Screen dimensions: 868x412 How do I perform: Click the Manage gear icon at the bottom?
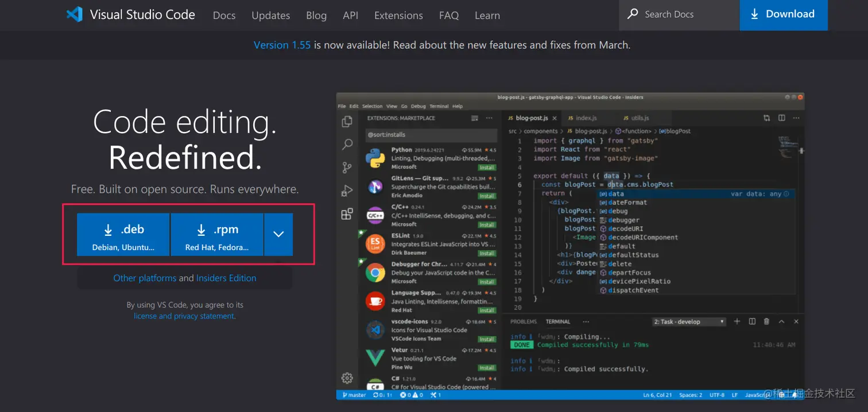[347, 378]
